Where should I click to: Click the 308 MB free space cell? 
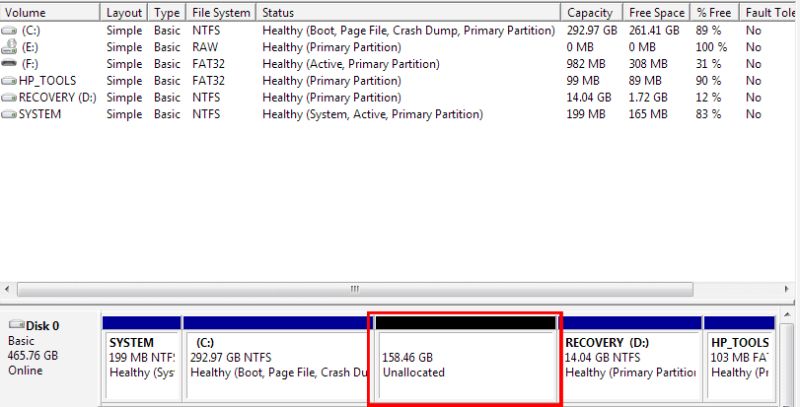click(x=648, y=64)
